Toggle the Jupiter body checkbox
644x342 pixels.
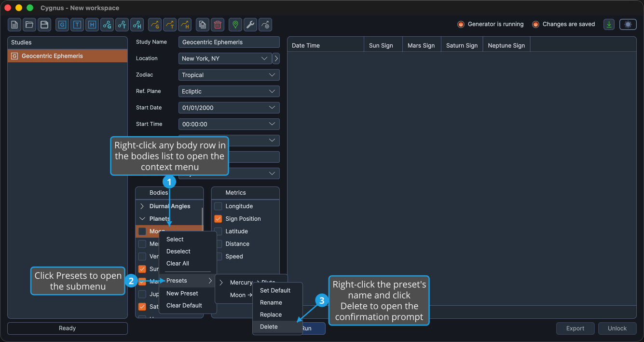pos(142,294)
